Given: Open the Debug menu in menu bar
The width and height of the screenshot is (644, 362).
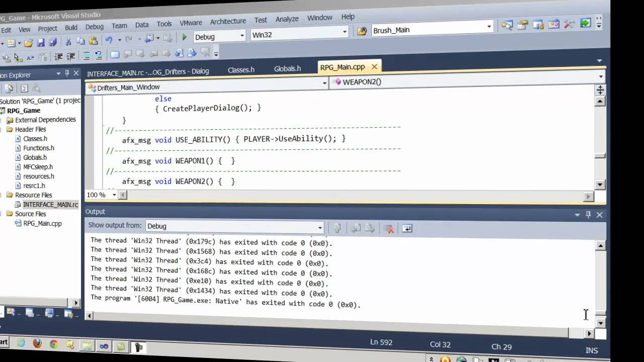Looking at the screenshot, I should point(94,27).
